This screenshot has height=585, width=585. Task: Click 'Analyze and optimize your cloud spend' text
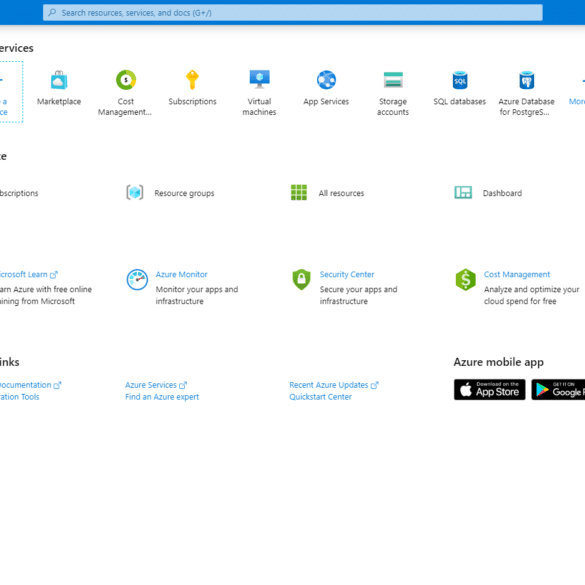(x=531, y=295)
